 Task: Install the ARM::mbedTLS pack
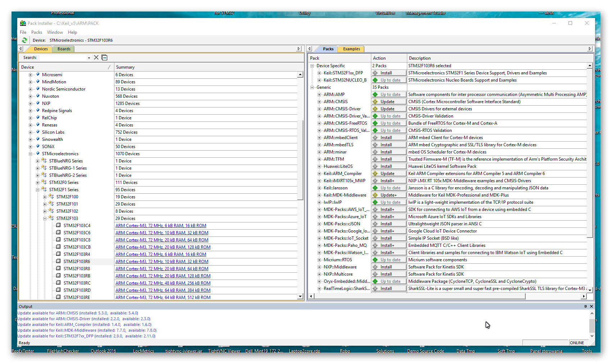point(389,145)
